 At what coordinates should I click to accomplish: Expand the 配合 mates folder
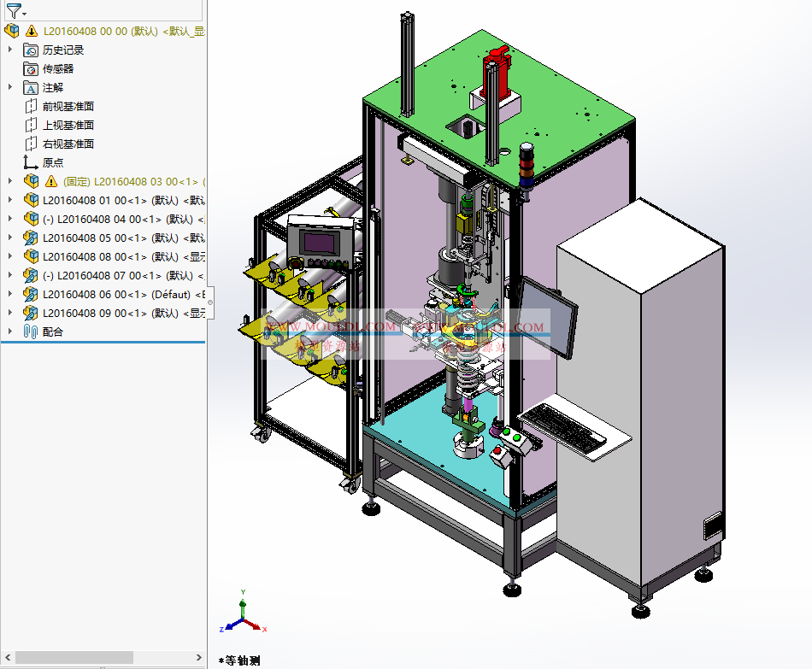[x=10, y=332]
